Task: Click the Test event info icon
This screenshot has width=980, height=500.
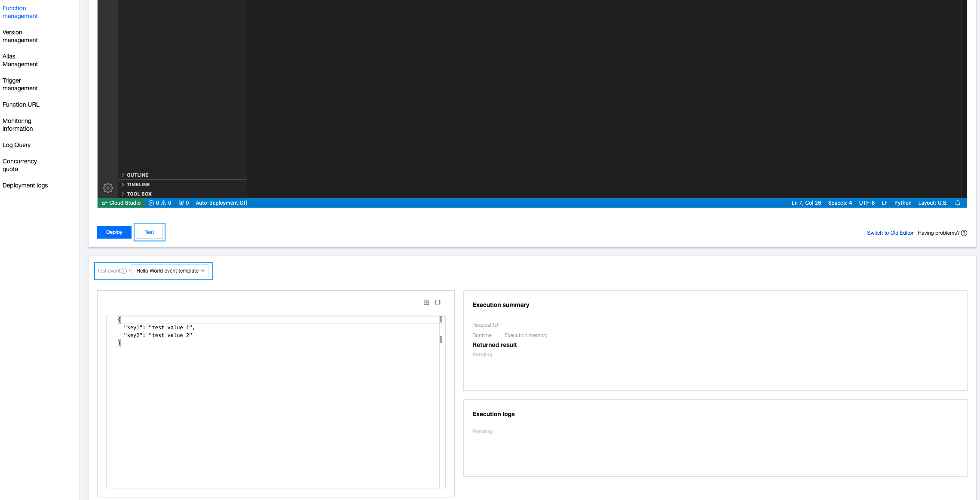Action: coord(124,271)
